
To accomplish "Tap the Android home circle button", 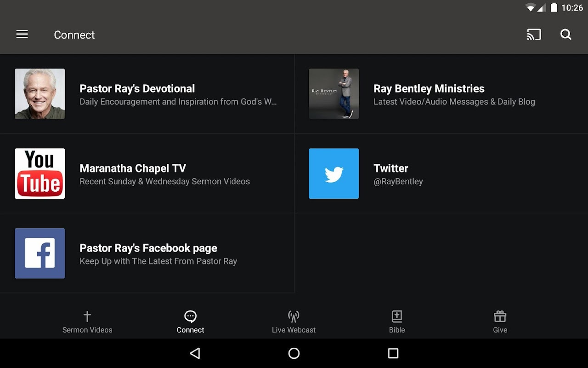I will pos(294,353).
